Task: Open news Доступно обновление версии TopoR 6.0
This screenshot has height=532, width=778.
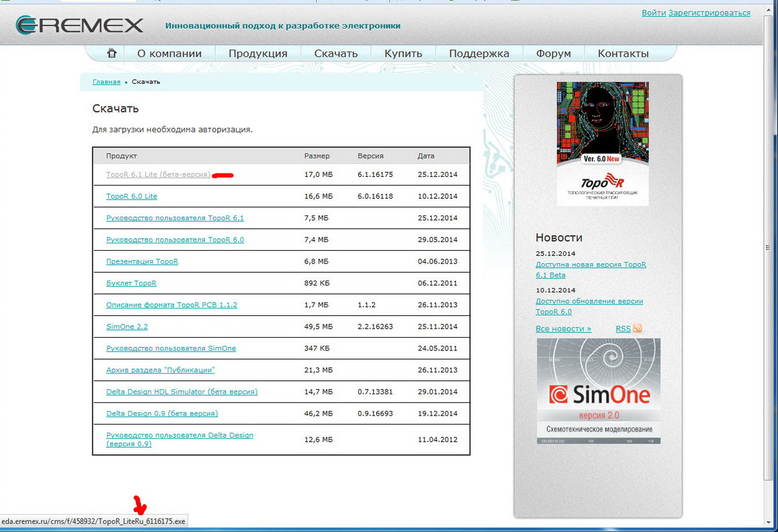Action: (x=589, y=306)
